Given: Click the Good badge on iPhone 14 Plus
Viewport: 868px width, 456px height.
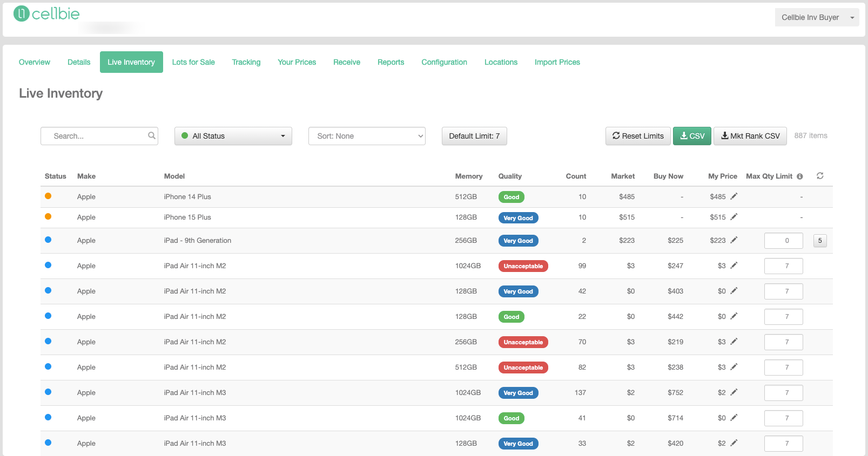Looking at the screenshot, I should [x=511, y=197].
